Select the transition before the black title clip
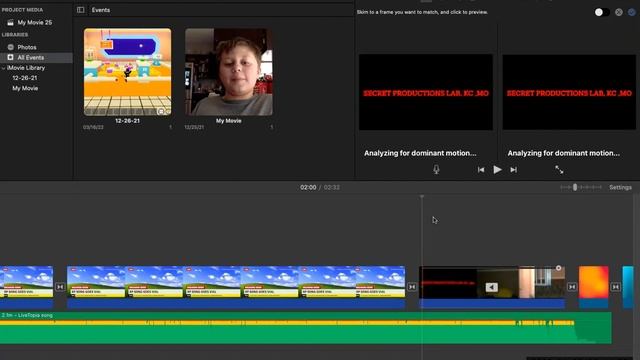640x360 pixels. click(x=412, y=287)
